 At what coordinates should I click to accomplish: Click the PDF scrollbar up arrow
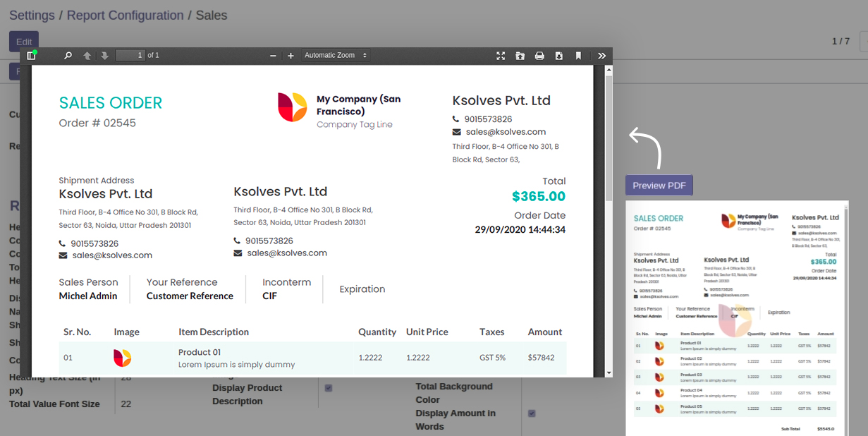pyautogui.click(x=609, y=70)
